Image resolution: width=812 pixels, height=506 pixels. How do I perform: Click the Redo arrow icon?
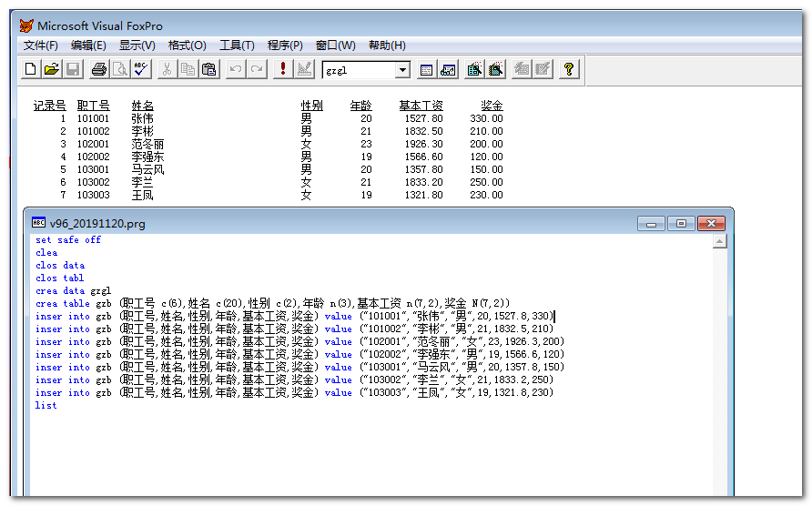click(x=257, y=69)
